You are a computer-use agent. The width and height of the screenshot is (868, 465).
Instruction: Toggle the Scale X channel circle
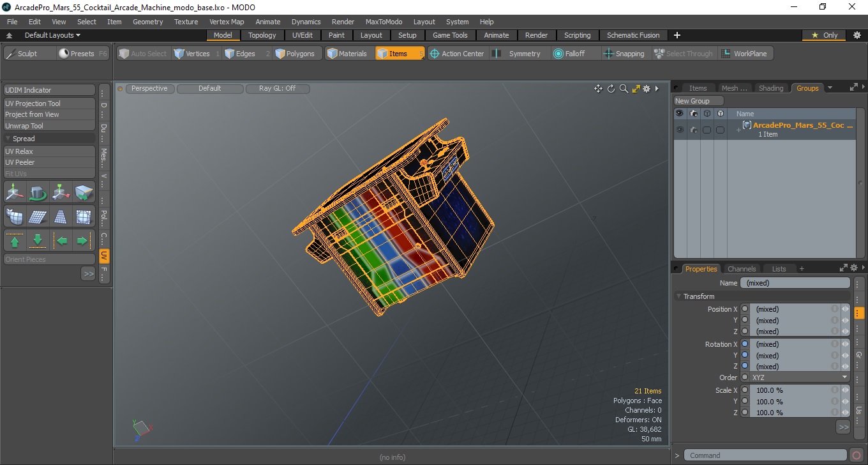click(x=745, y=390)
